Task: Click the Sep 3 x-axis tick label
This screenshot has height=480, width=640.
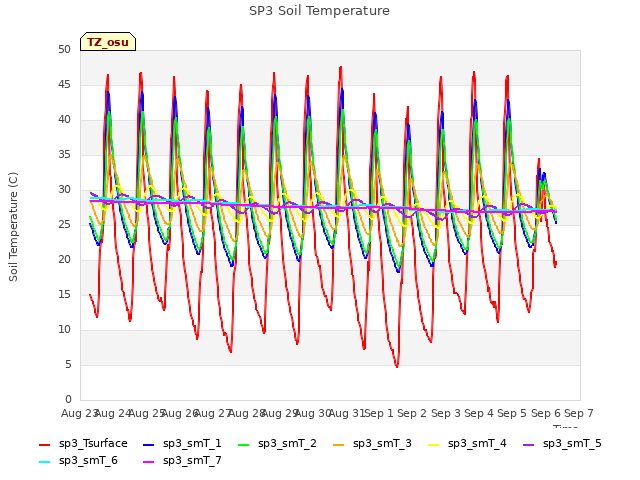Action: [446, 413]
